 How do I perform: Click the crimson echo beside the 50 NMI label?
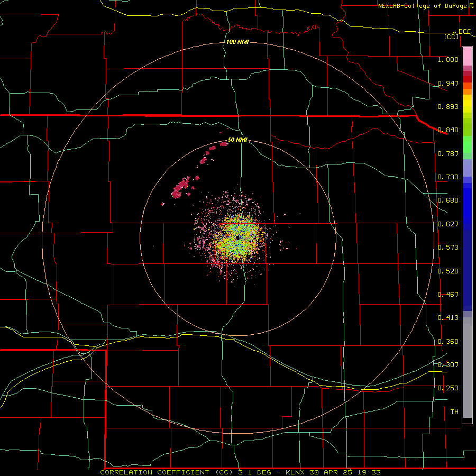click(x=224, y=143)
